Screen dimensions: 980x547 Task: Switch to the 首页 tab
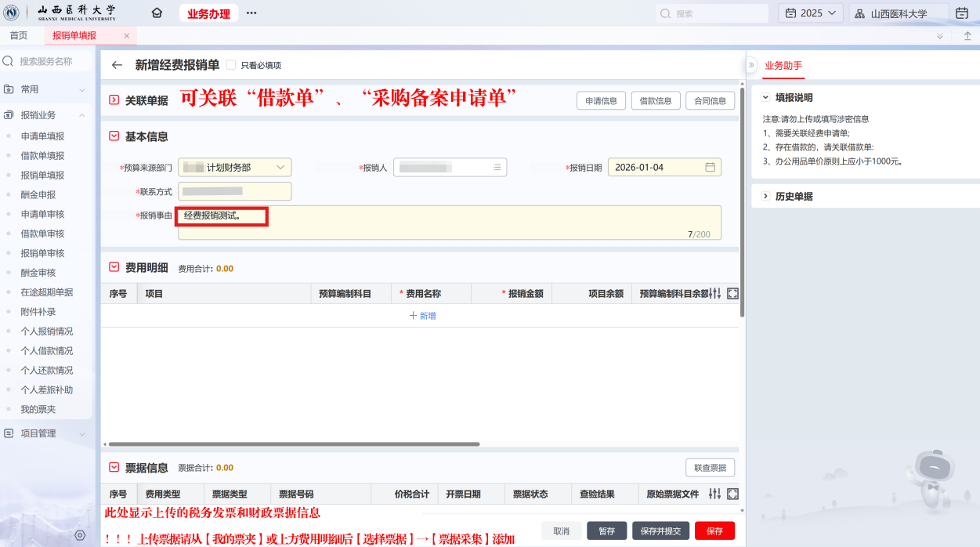[x=19, y=36]
